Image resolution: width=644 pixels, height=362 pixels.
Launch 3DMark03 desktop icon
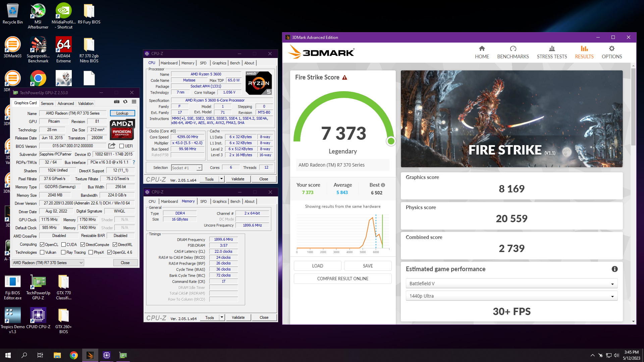point(12,48)
